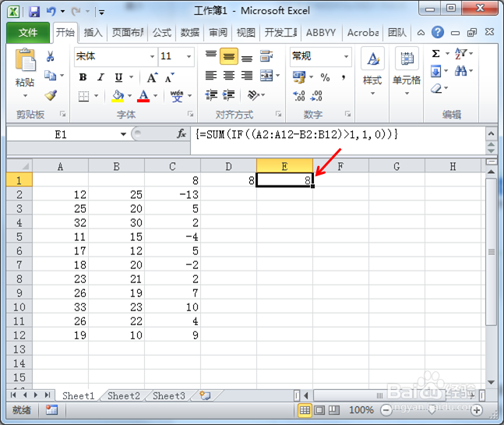
Task: Open underline style dropdown arrow
Action: pyautogui.click(x=131, y=77)
